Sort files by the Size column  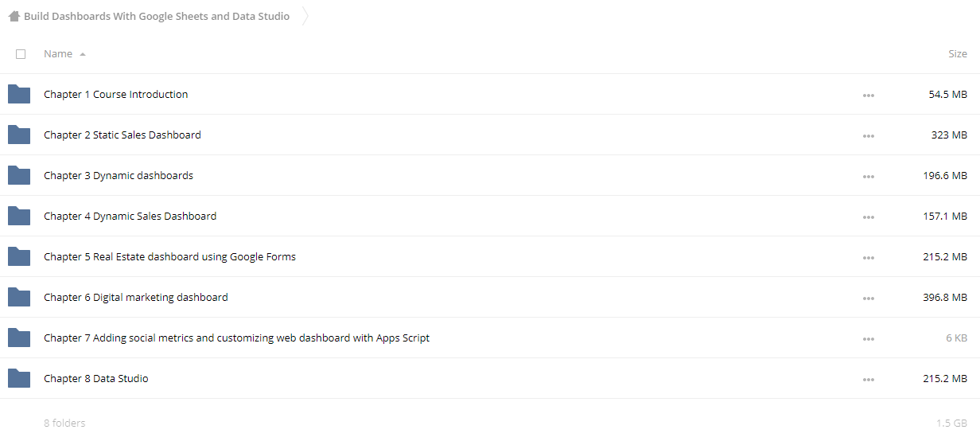point(958,53)
